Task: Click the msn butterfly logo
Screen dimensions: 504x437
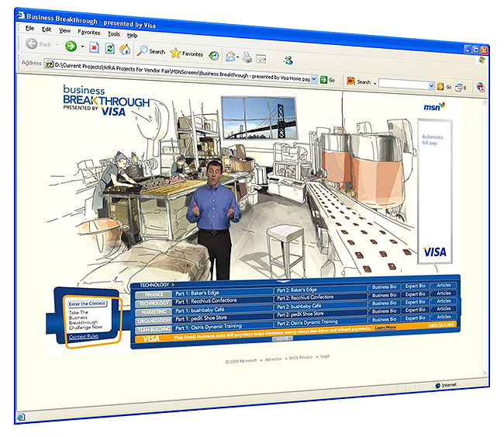Action: click(x=434, y=106)
